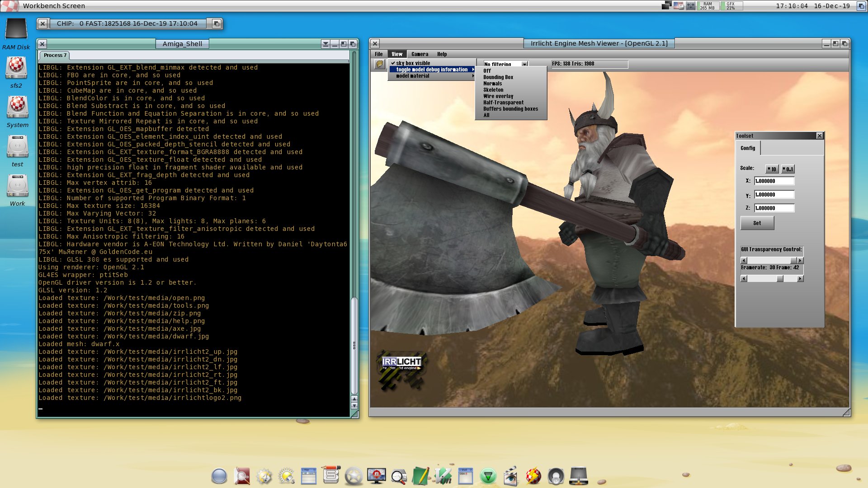Viewport: 868px width, 488px height.
Task: Click the RAM 265 MB gauge
Action: coord(708,5)
